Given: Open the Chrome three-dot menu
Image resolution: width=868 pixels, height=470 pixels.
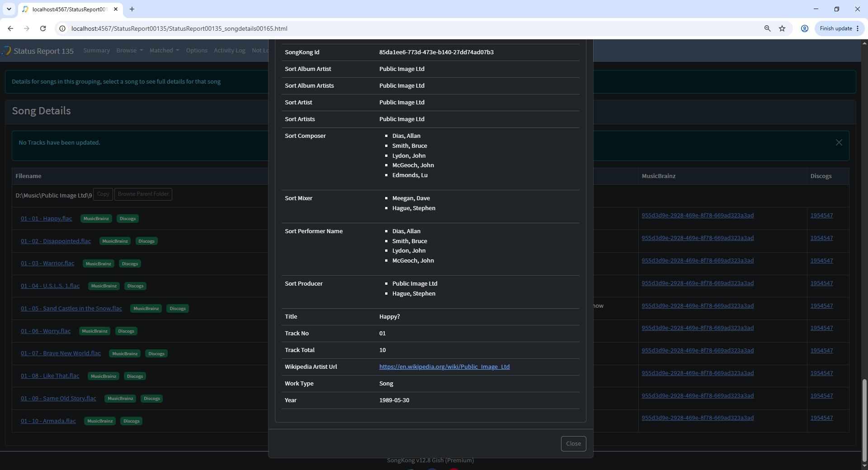Looking at the screenshot, I should (x=858, y=28).
